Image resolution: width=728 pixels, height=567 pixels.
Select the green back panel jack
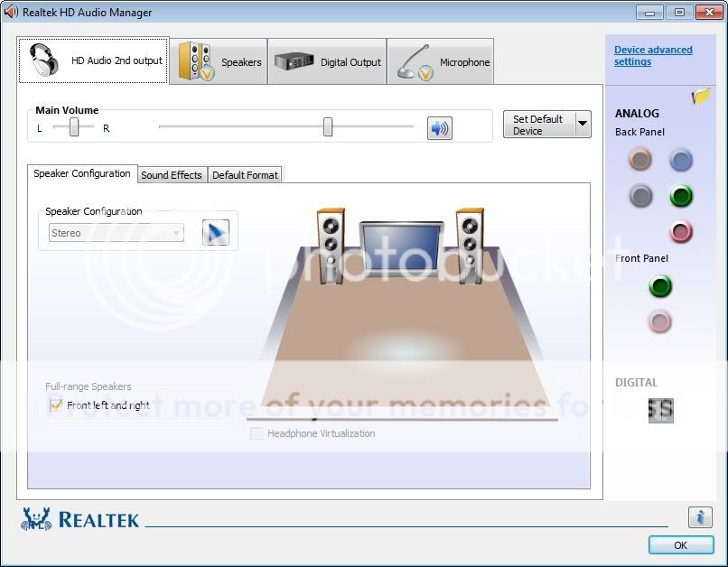pos(681,196)
